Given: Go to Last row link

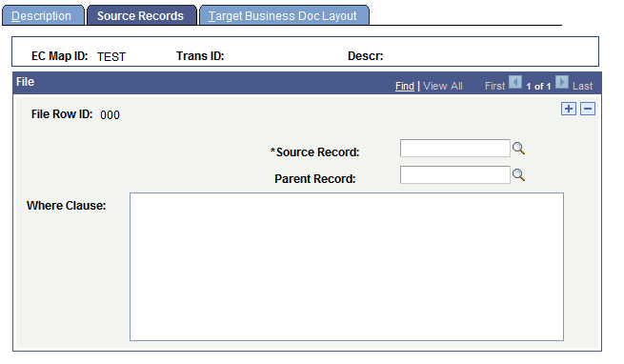Looking at the screenshot, I should pyautogui.click(x=583, y=86).
